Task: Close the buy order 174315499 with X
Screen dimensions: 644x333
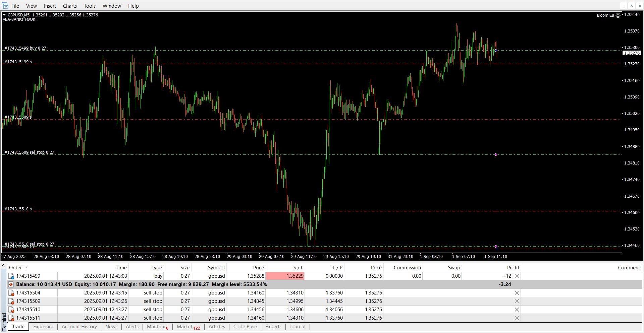Action: pyautogui.click(x=517, y=276)
